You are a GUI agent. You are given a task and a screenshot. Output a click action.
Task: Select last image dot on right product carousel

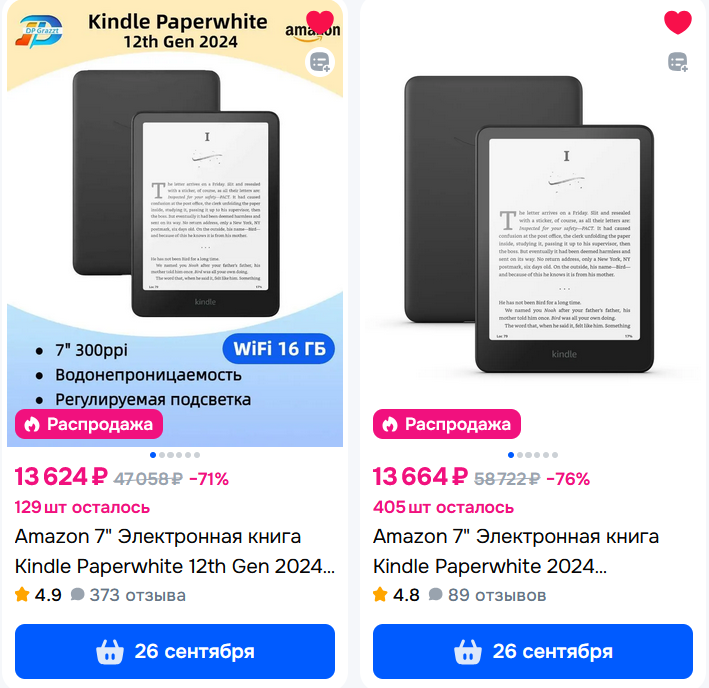pyautogui.click(x=555, y=455)
